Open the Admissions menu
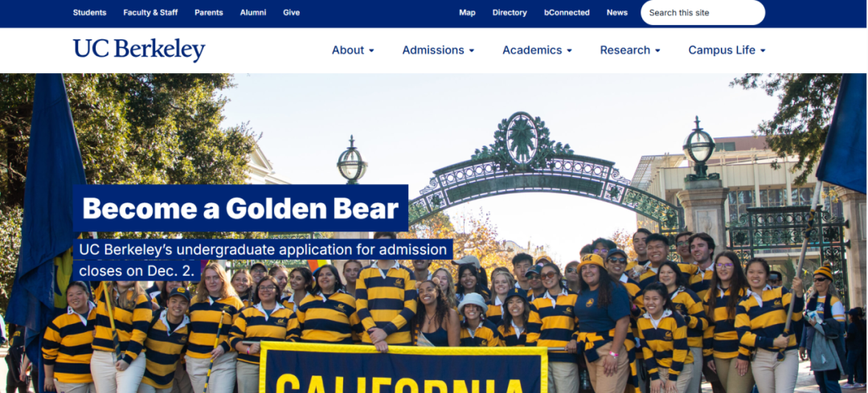The height and width of the screenshot is (393, 868). 433,50
